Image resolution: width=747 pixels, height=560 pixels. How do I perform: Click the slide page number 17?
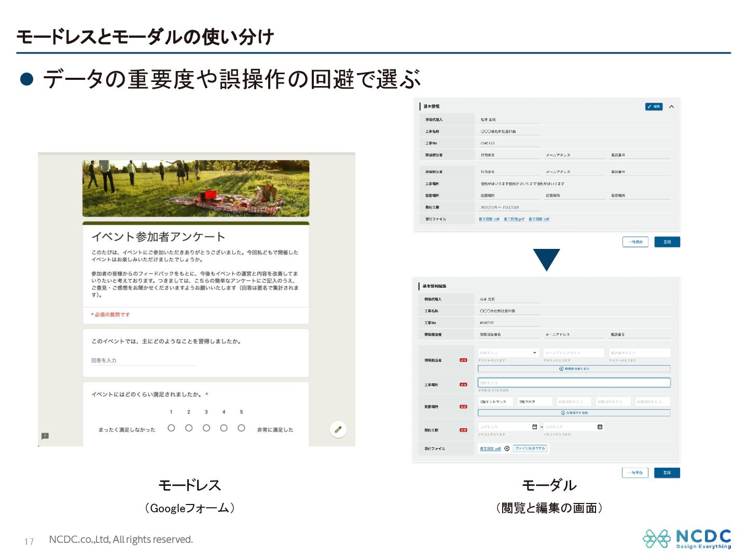click(29, 541)
